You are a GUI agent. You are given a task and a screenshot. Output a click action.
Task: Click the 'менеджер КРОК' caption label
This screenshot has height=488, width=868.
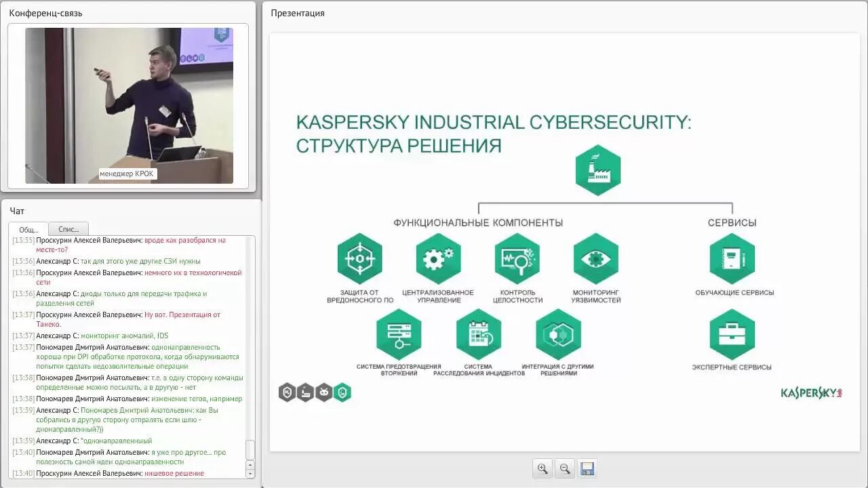pos(127,174)
